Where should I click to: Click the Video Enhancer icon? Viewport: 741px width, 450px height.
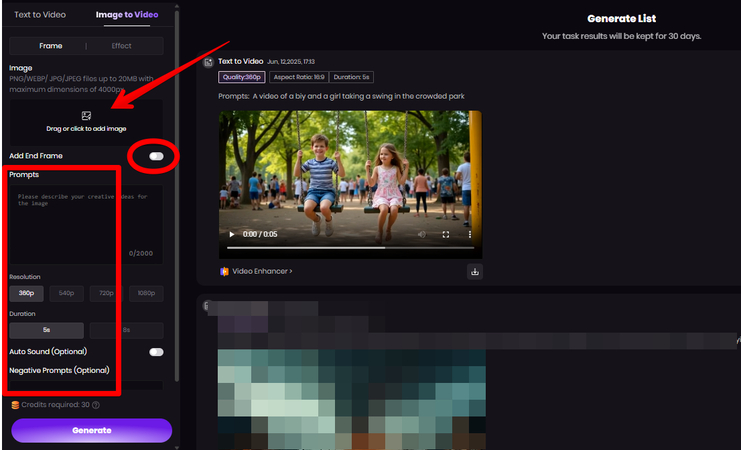click(224, 271)
